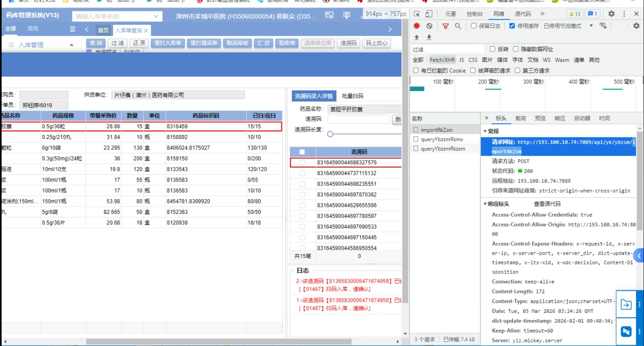Collapse the sidebar using the hamburger icon
Screen dimensions: 644x346
tap(73, 29)
